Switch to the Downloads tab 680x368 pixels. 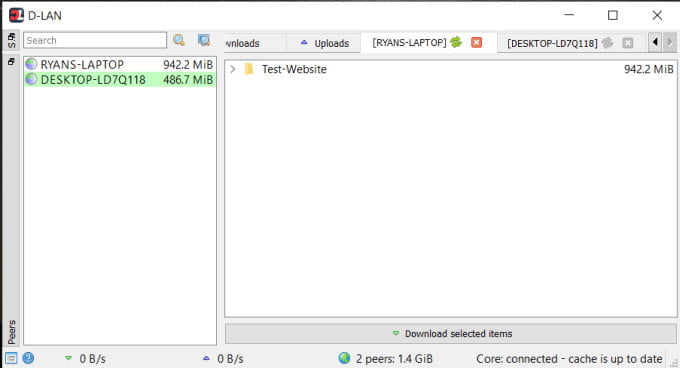(255, 43)
